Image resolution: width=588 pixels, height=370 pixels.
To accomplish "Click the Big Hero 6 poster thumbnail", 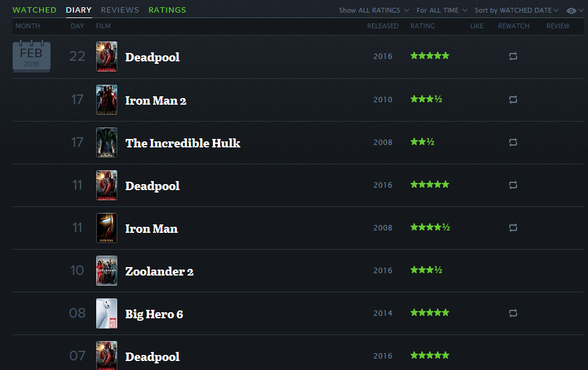I will pyautogui.click(x=106, y=313).
